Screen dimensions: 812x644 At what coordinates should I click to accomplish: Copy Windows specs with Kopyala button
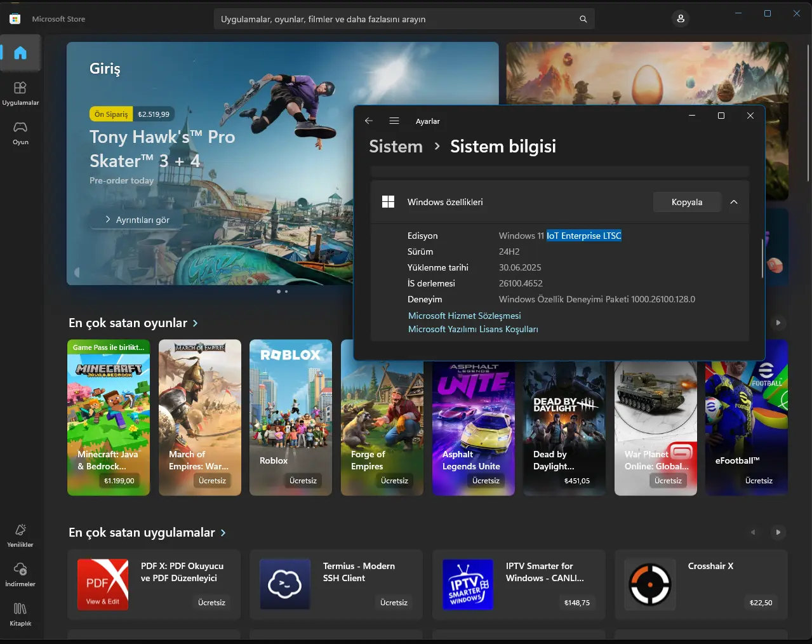[x=687, y=202]
